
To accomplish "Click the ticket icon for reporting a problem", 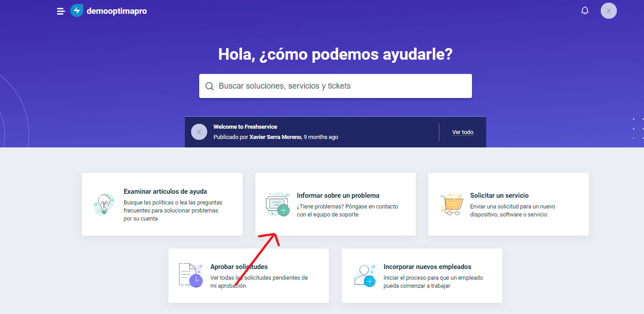I will pos(277,204).
